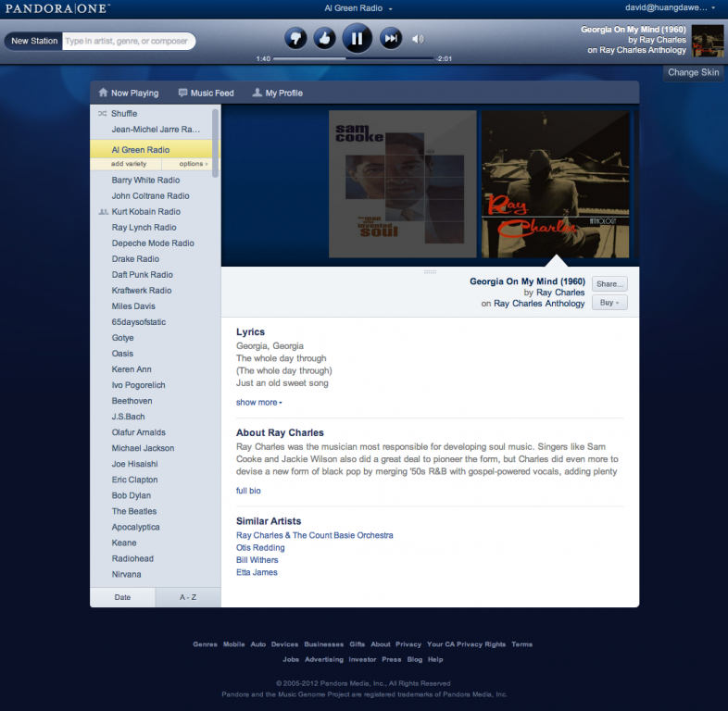This screenshot has height=711, width=728.
Task: Open the account email dropdown menu
Action: (x=670, y=7)
